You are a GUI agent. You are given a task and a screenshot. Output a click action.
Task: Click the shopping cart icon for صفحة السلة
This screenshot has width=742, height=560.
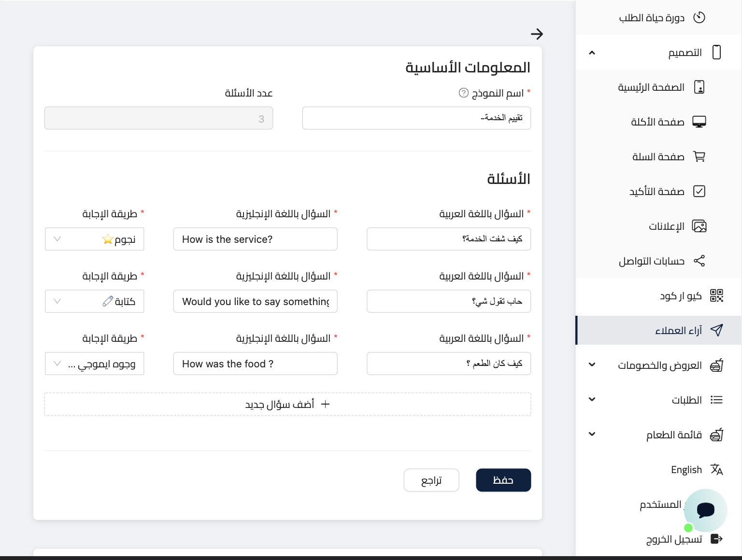coord(699,156)
